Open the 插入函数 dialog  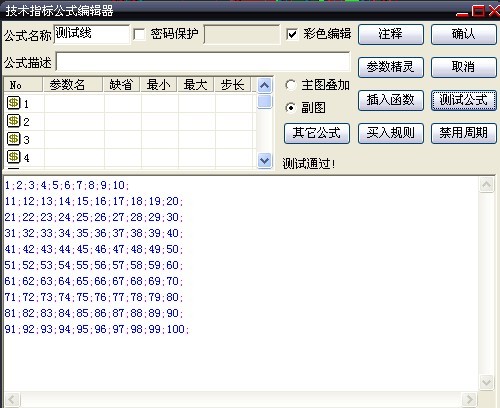[x=391, y=100]
